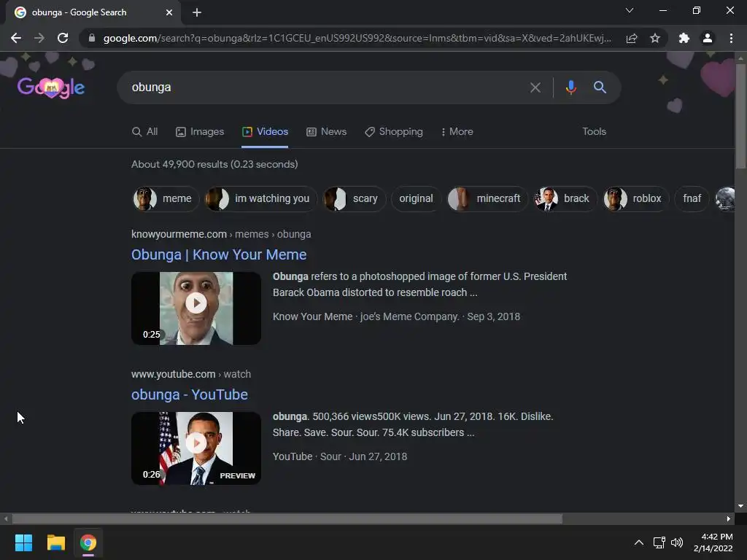This screenshot has width=747, height=560.
Task: Show hidden system tray icons
Action: point(639,542)
